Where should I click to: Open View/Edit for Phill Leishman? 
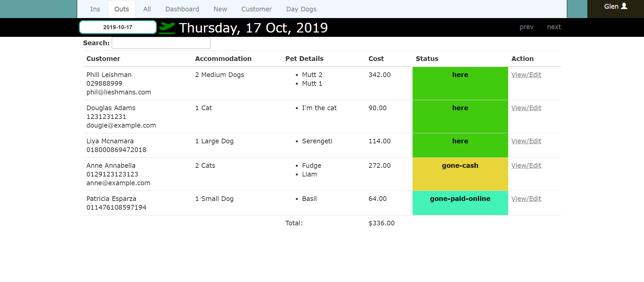(526, 75)
